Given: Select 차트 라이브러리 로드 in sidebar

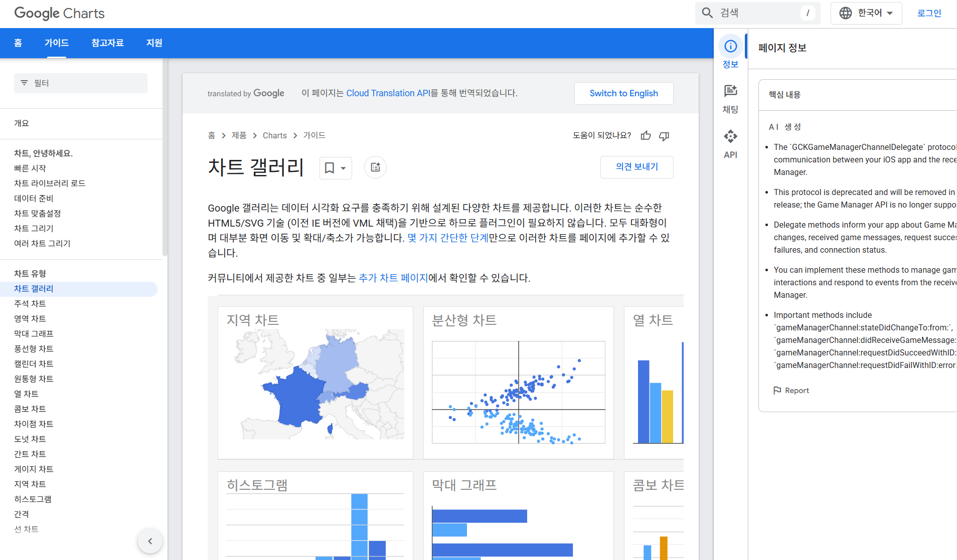Looking at the screenshot, I should pyautogui.click(x=50, y=183).
